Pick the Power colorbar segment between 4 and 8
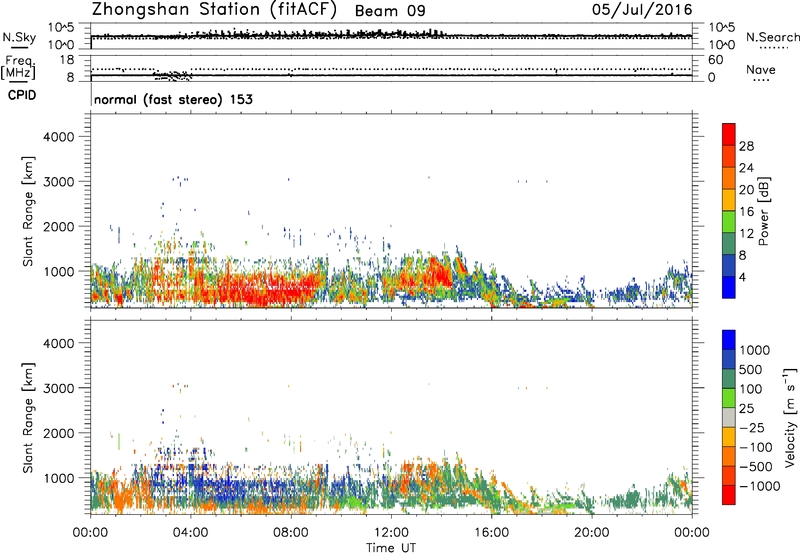This screenshot has height=554, width=800. tap(729, 266)
